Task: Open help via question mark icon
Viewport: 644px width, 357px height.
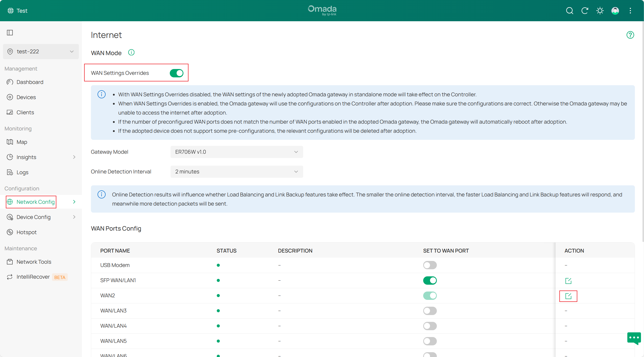Action: point(630,35)
